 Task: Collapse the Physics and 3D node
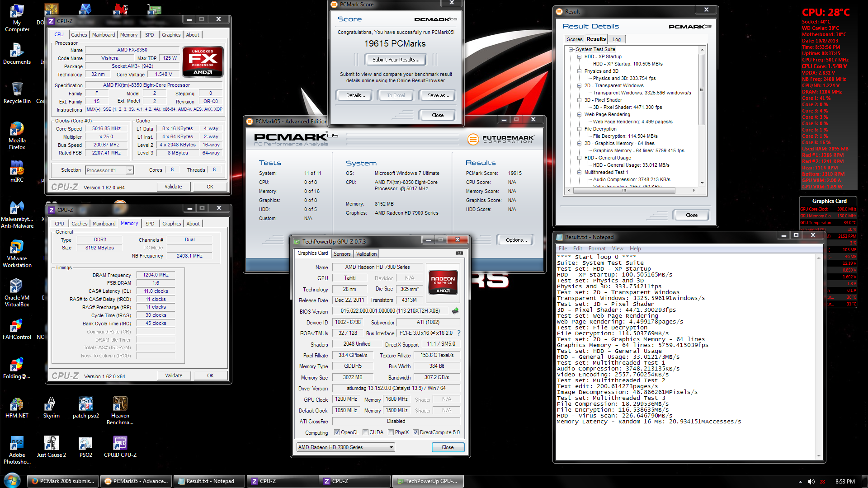(x=580, y=71)
